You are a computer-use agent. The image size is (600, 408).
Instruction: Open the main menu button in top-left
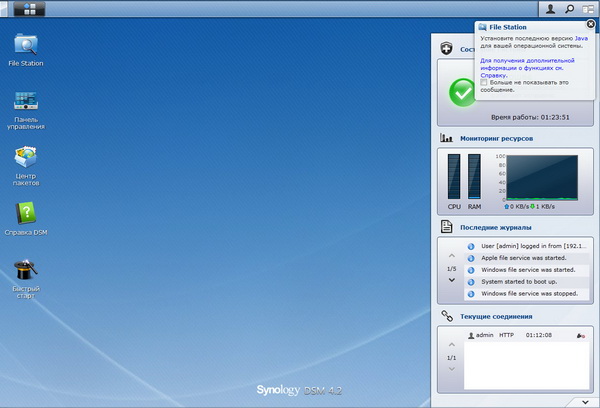pyautogui.click(x=28, y=8)
